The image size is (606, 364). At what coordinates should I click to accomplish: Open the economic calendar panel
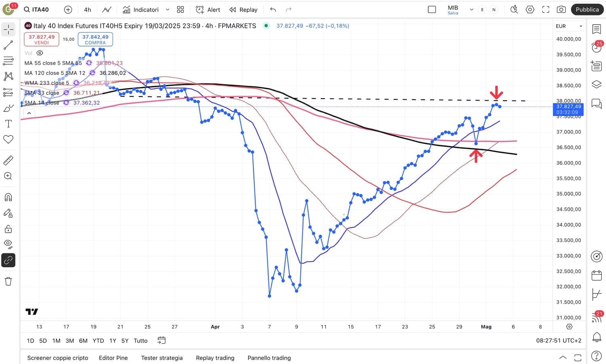(x=597, y=276)
